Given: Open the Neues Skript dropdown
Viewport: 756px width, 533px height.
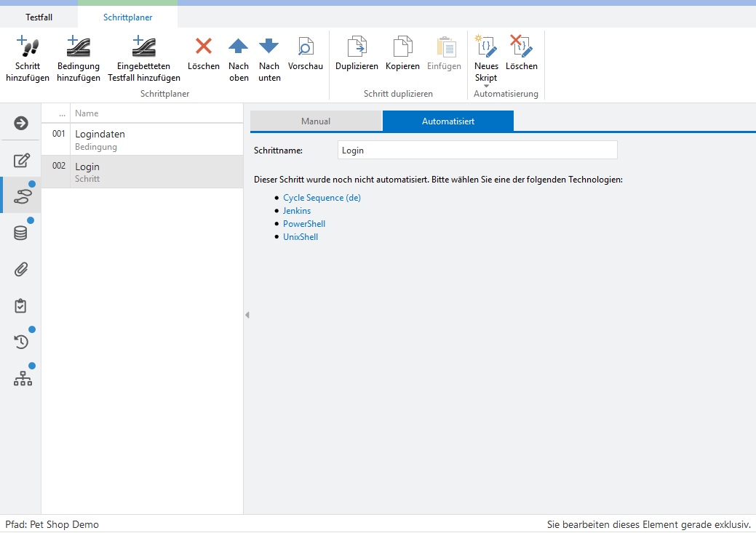Looking at the screenshot, I should point(486,86).
